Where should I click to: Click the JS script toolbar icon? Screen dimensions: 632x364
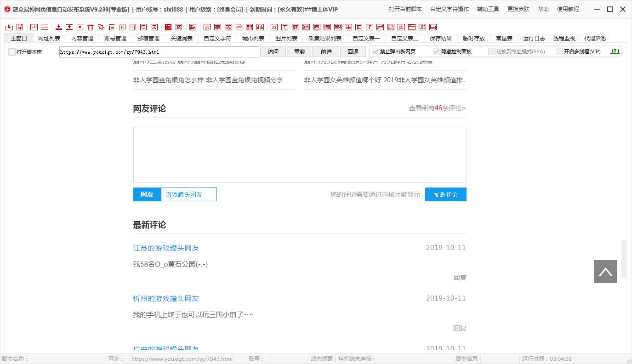pyautogui.click(x=274, y=27)
